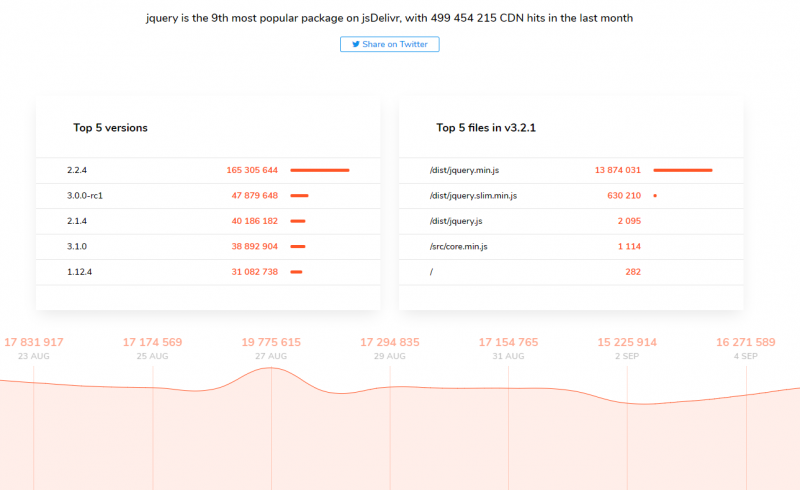800x490 pixels.
Task: Click the usage bar for 3.0.0-rc1
Action: click(299, 195)
